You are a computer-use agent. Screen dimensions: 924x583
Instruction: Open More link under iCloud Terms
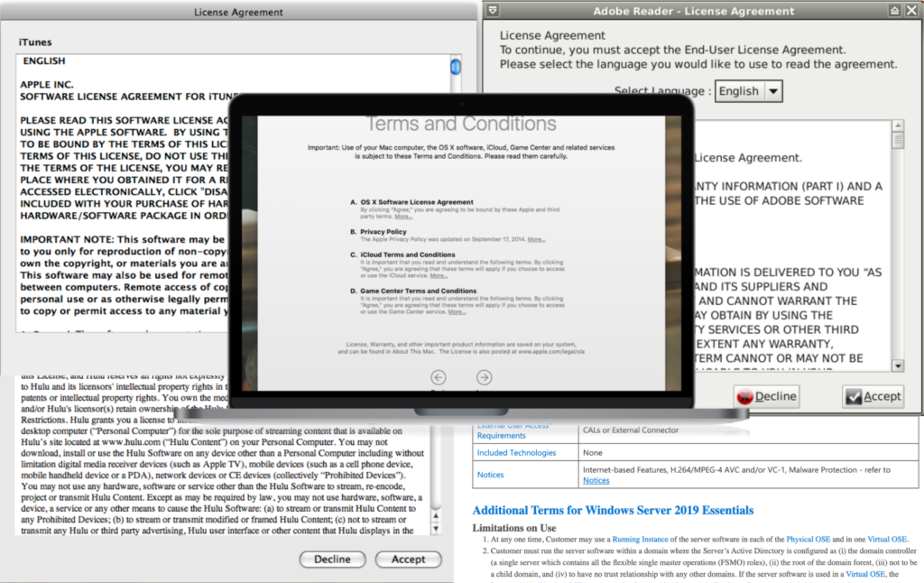click(x=439, y=275)
